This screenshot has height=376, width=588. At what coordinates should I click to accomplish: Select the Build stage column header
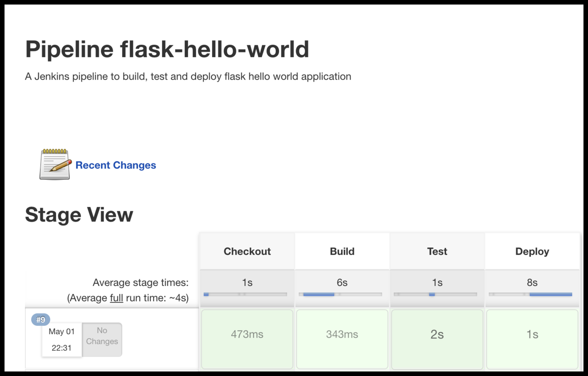click(342, 252)
